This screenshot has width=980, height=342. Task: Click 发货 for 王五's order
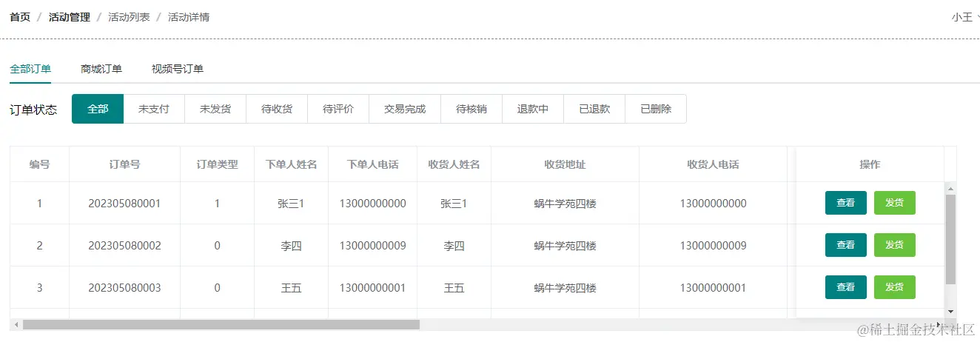coord(895,287)
